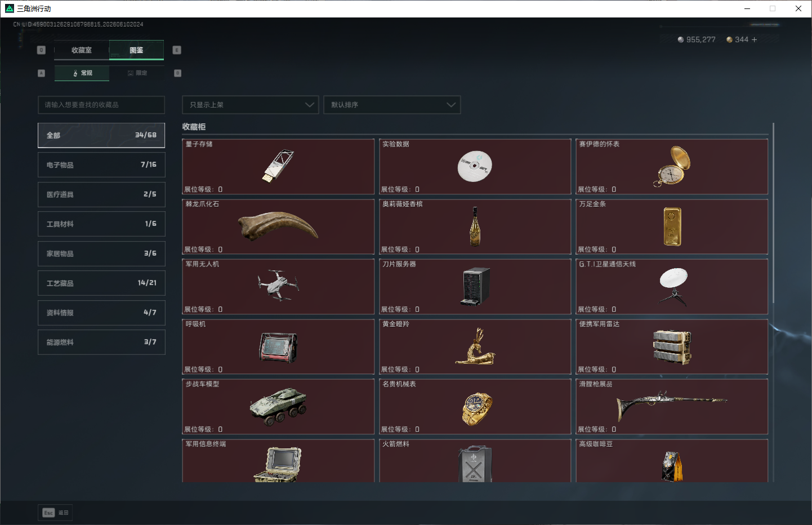Viewport: 812px width, 525px height.
Task: Choose the 刀片服务器 server icon
Action: tap(475, 287)
